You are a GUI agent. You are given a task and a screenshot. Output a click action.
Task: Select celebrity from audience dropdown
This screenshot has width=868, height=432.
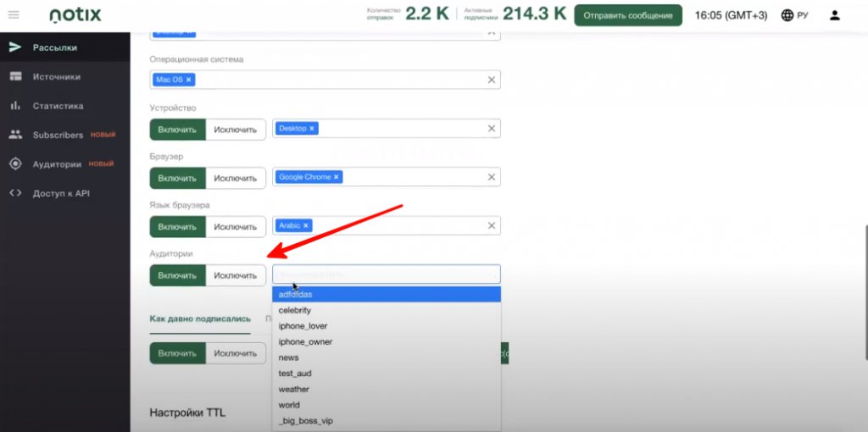pos(295,310)
